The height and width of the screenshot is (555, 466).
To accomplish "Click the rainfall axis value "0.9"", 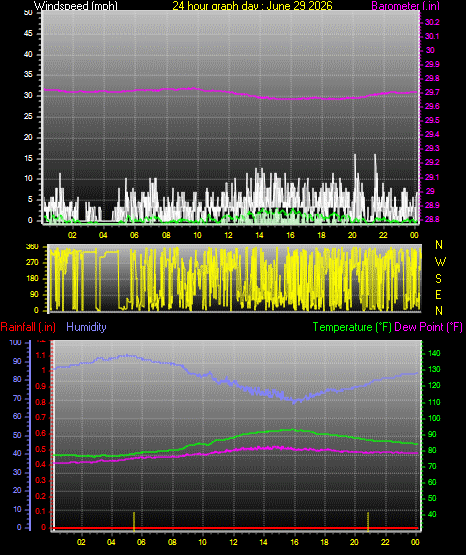I will pyautogui.click(x=41, y=387).
